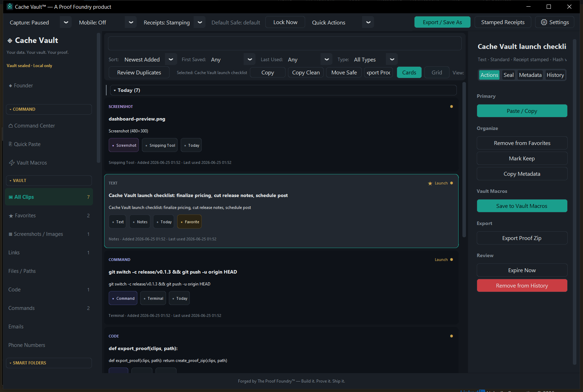The width and height of the screenshot is (583, 392).
Task: Click the Terminal tag on the command card
Action: pyautogui.click(x=153, y=298)
